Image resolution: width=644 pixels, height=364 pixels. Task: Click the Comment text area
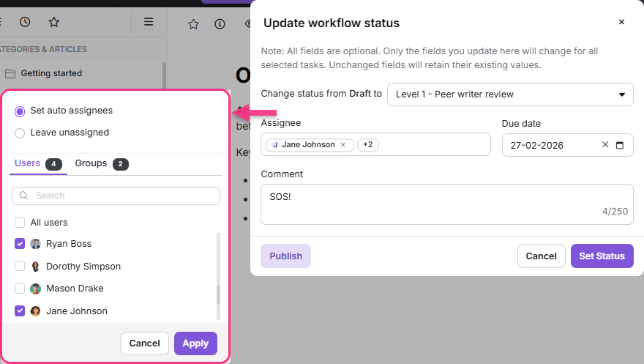(447, 204)
